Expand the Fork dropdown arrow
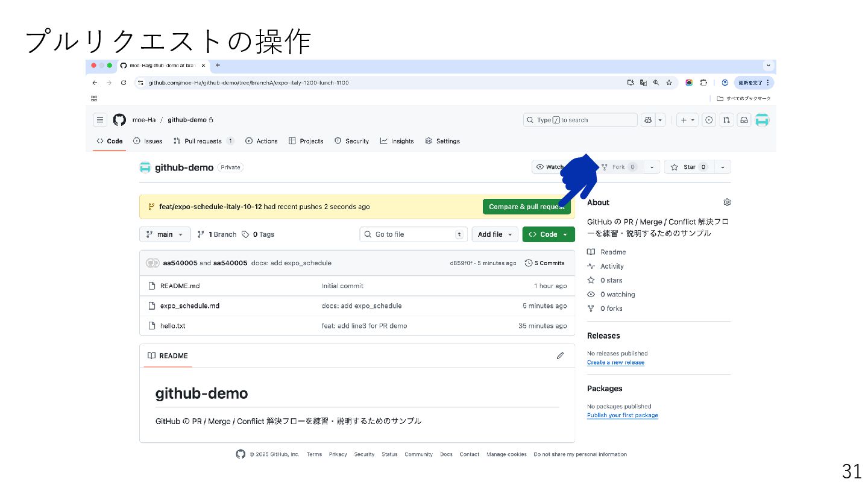868x488 pixels. 652,167
